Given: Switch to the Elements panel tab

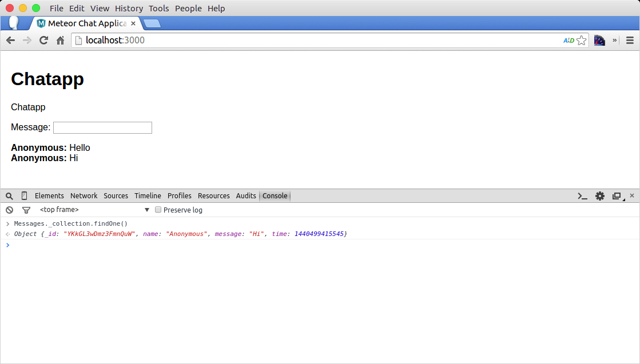Looking at the screenshot, I should coord(49,196).
